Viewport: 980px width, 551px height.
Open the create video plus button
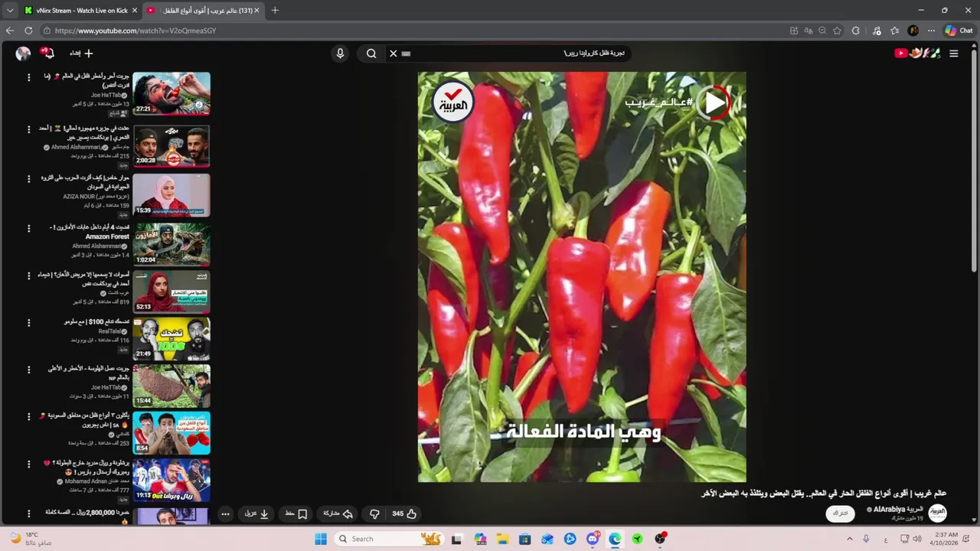pyautogui.click(x=82, y=54)
